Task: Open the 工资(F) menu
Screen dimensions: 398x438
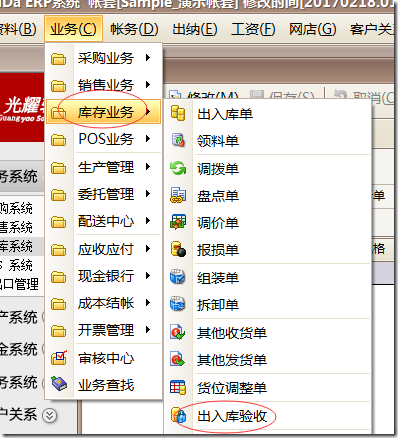Action: [253, 30]
